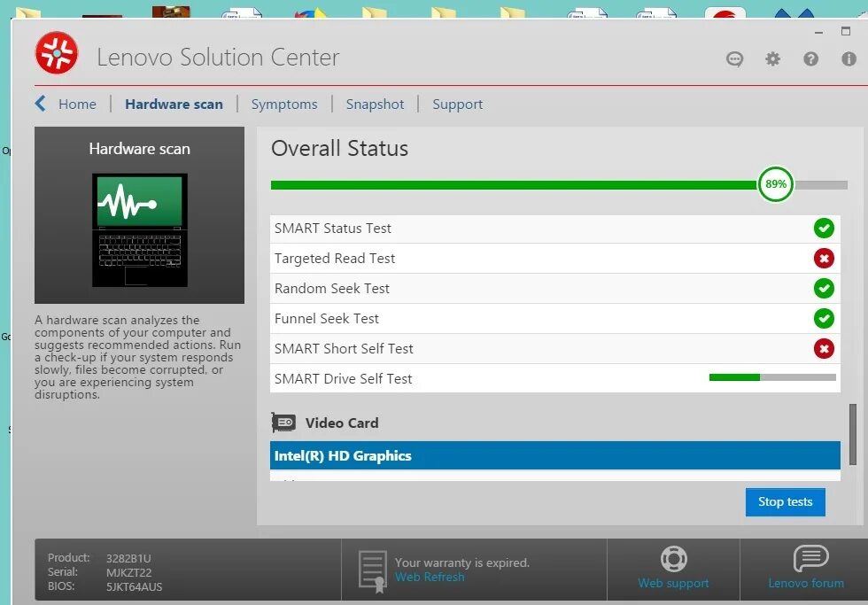This screenshot has height=605, width=868.
Task: Click the Lenovo forum speech bubble icon
Action: point(811,558)
